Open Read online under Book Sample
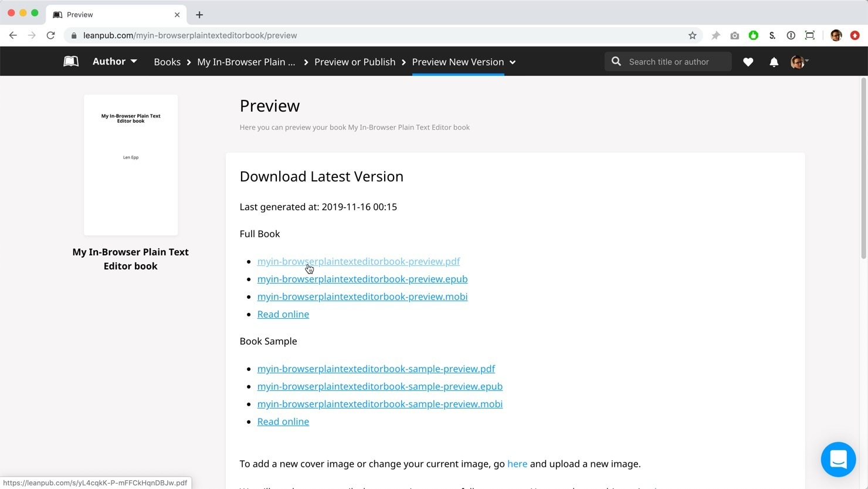The height and width of the screenshot is (489, 868). click(x=283, y=421)
